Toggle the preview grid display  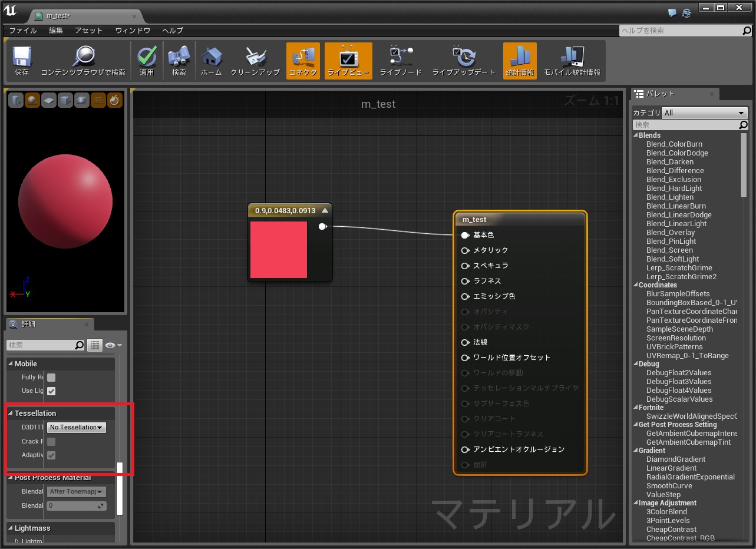(97, 100)
